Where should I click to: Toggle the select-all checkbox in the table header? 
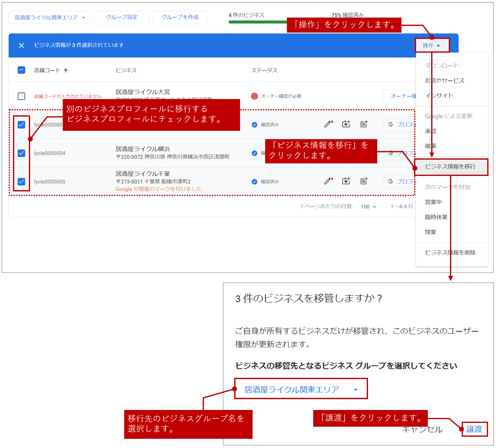click(21, 70)
